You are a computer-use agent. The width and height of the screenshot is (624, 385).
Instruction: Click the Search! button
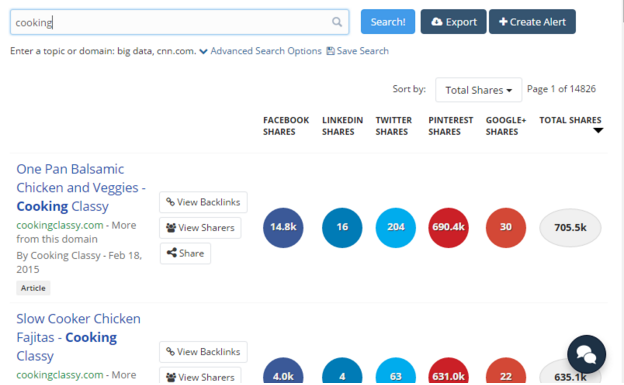click(x=388, y=22)
